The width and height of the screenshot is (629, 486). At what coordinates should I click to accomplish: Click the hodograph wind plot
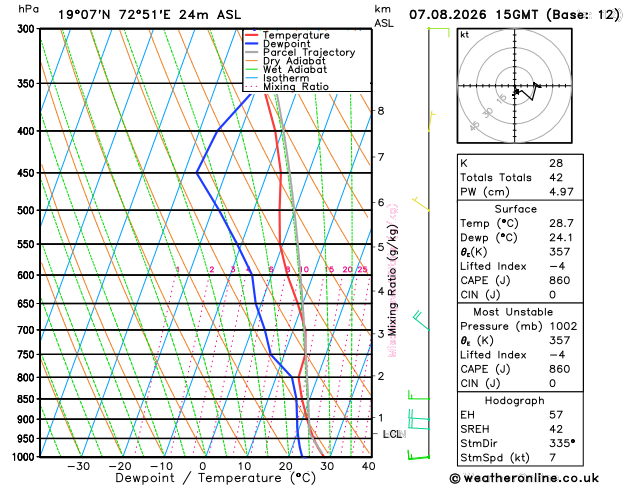(515, 86)
